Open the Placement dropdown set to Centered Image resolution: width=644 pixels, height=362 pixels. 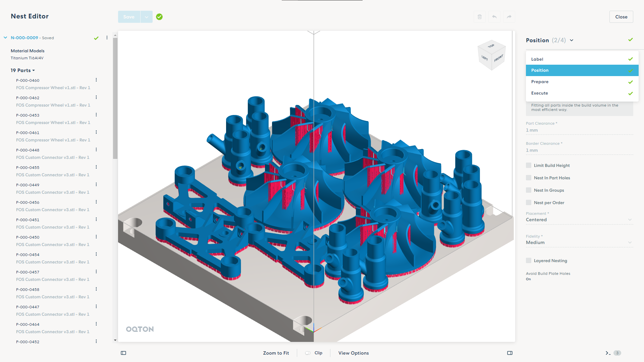pyautogui.click(x=579, y=220)
